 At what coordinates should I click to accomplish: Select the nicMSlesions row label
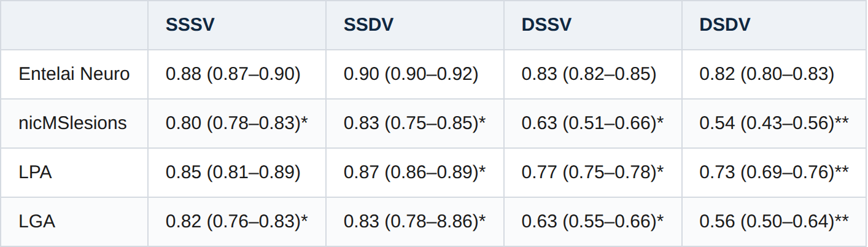click(x=72, y=123)
